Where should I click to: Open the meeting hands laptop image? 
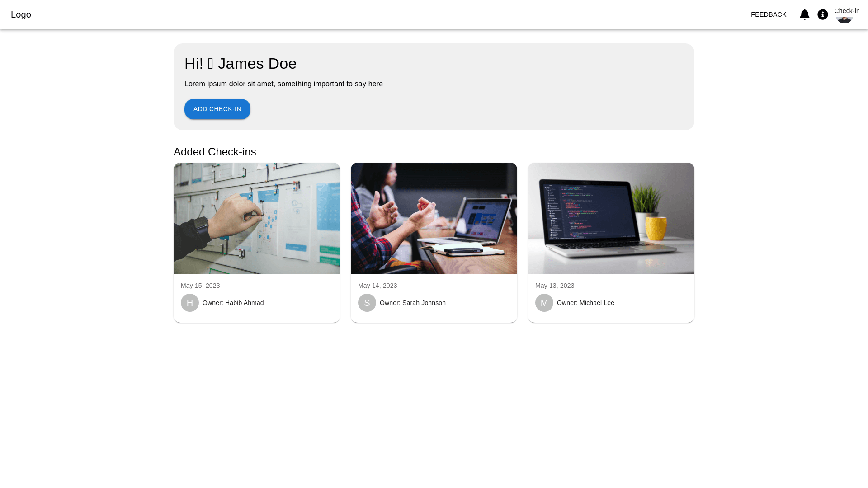point(434,218)
